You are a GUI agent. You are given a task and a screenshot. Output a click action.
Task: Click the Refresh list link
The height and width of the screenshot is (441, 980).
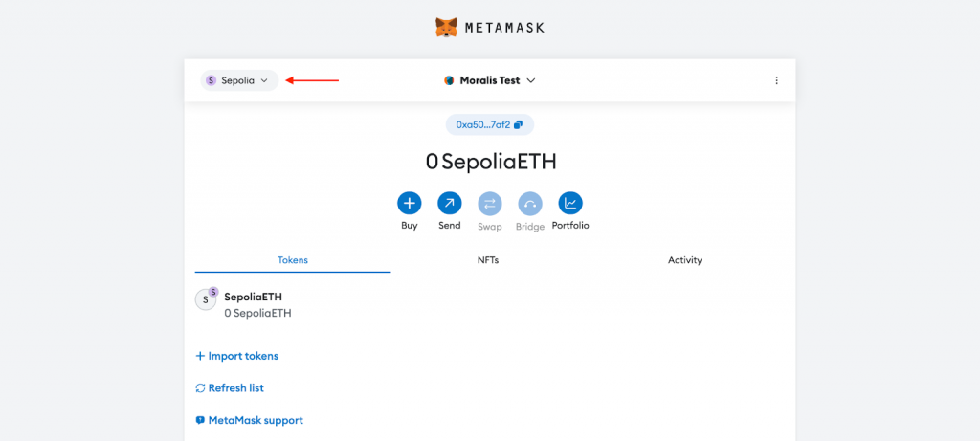[230, 387]
